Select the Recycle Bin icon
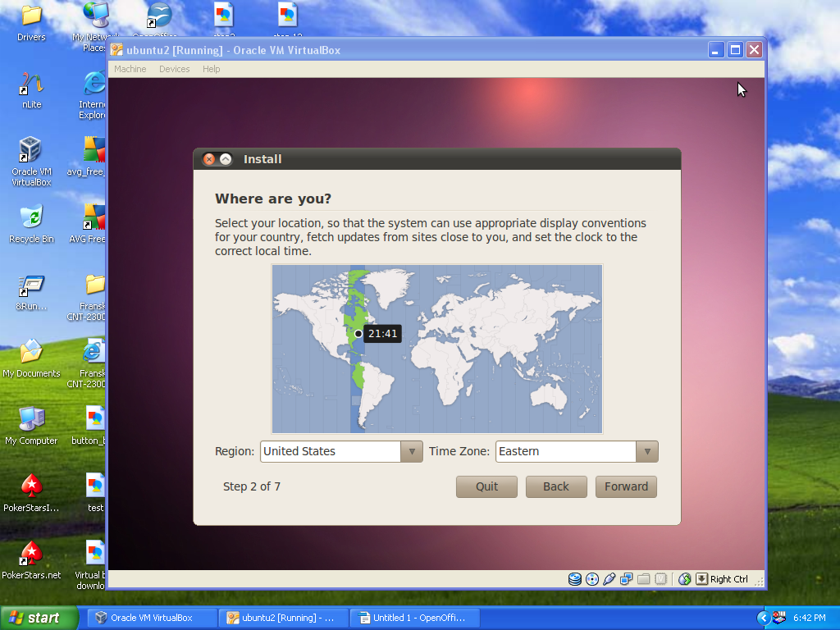The height and width of the screenshot is (630, 840). (x=31, y=224)
